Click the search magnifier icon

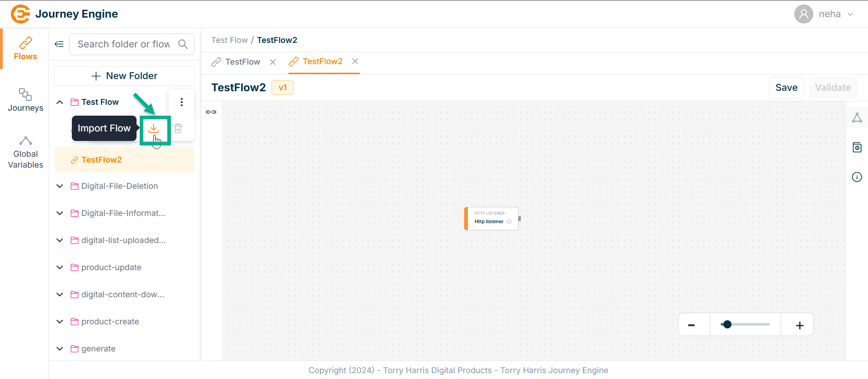coord(183,44)
